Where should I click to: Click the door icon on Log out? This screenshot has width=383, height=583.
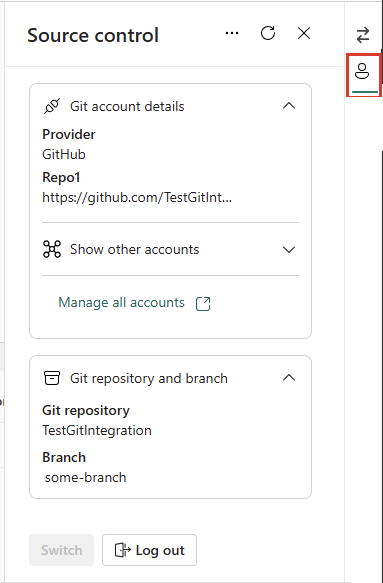pos(123,550)
